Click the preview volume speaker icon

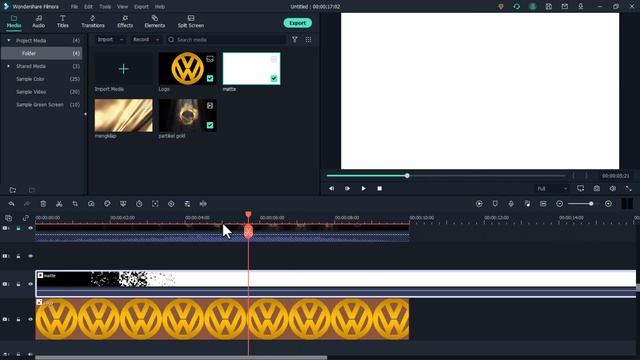613,189
